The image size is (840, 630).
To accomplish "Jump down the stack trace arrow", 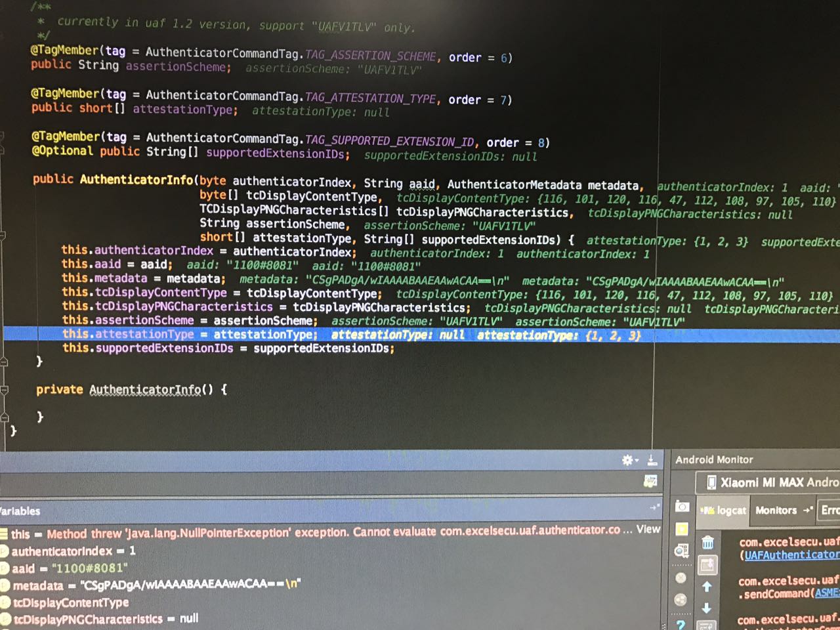I will click(x=707, y=608).
